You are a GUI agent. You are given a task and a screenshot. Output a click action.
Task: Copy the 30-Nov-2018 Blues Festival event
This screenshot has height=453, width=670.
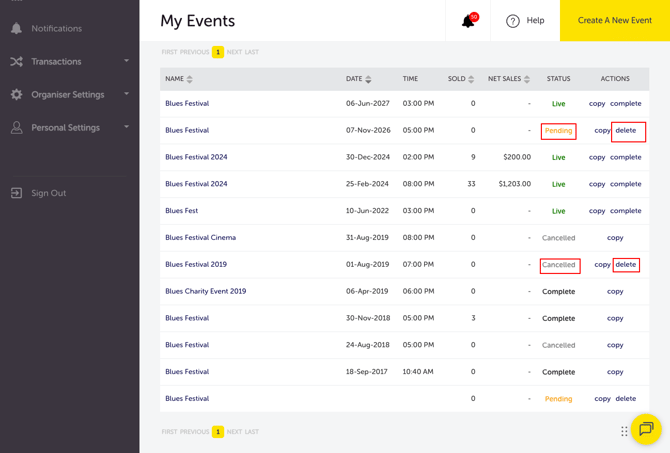click(615, 318)
